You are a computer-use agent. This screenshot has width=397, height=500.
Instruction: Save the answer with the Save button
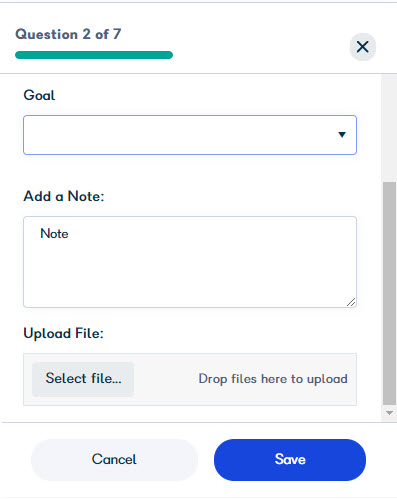290,460
